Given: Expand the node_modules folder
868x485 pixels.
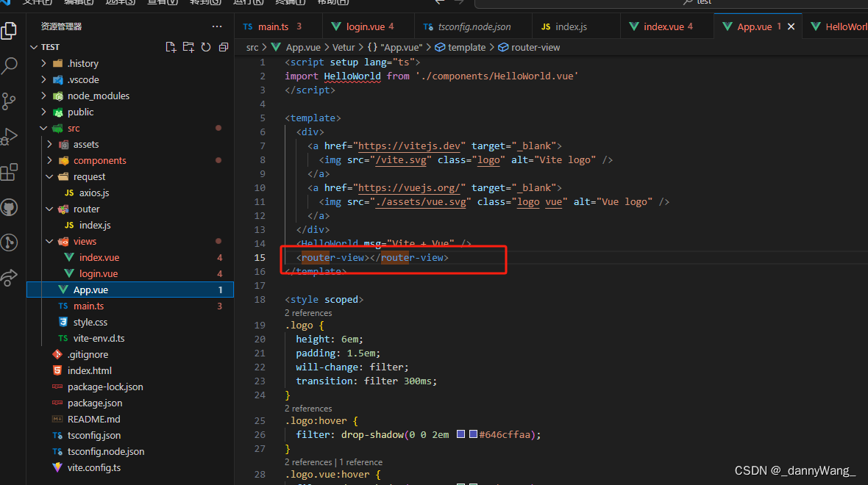Looking at the screenshot, I should coord(43,96).
